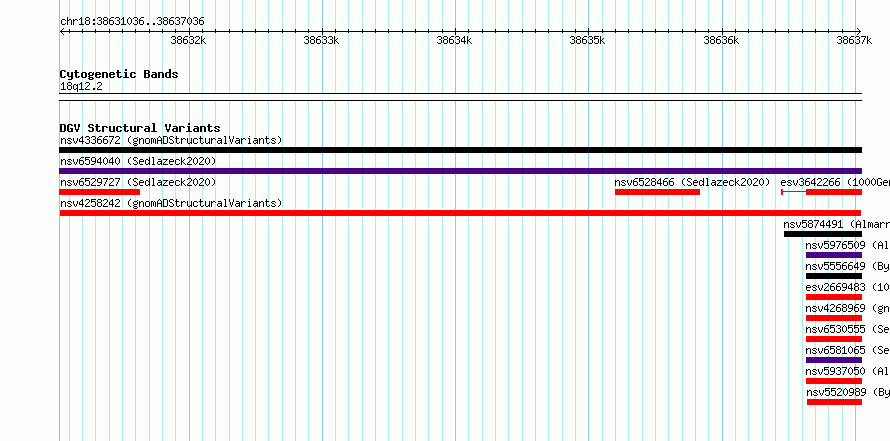Click the nsv4336672 (gnomADStructuralVariants) label
This screenshot has height=441, width=890.
point(171,140)
